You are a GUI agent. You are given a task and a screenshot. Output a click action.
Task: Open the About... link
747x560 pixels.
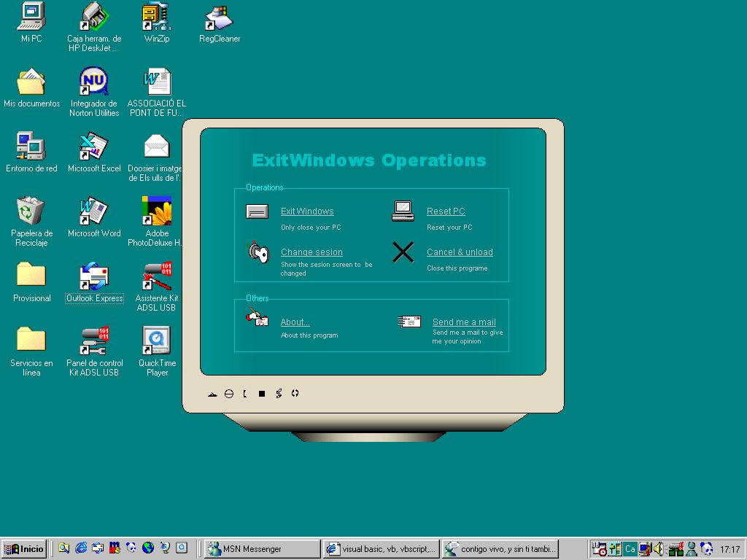pos(295,322)
